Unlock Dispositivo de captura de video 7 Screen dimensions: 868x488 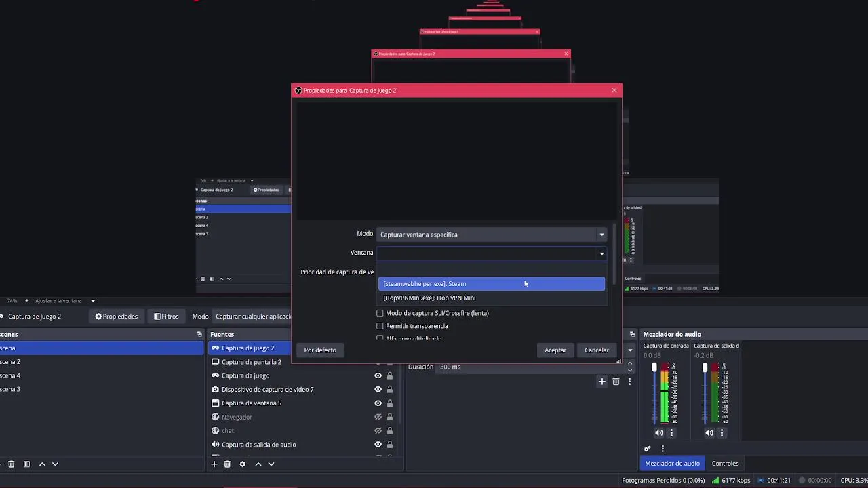[x=390, y=390]
